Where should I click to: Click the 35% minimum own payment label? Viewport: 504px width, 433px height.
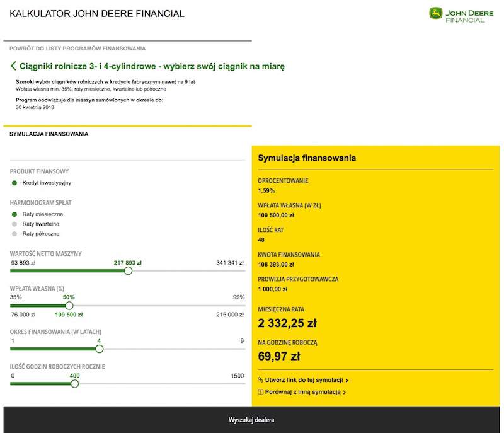point(16,297)
